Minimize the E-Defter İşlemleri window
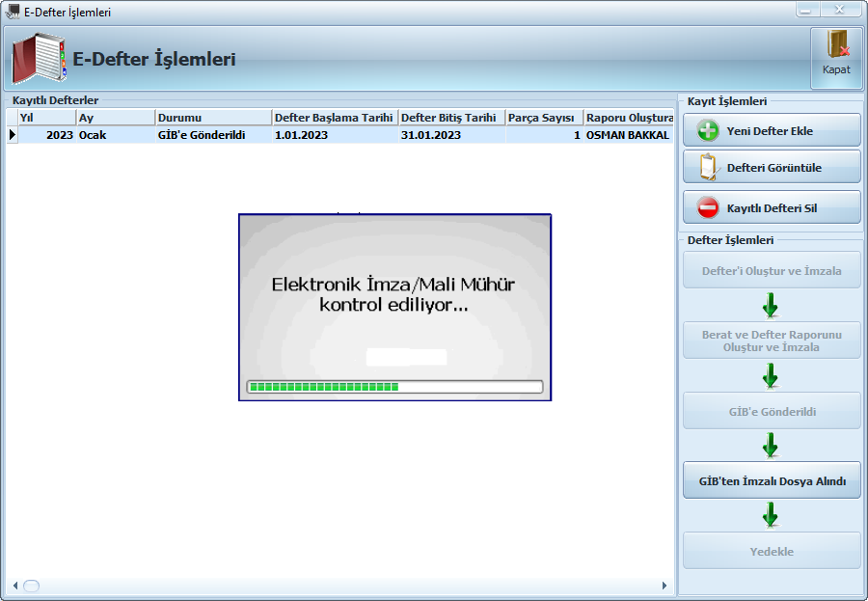Screen dimensions: 868x601 tap(806, 10)
